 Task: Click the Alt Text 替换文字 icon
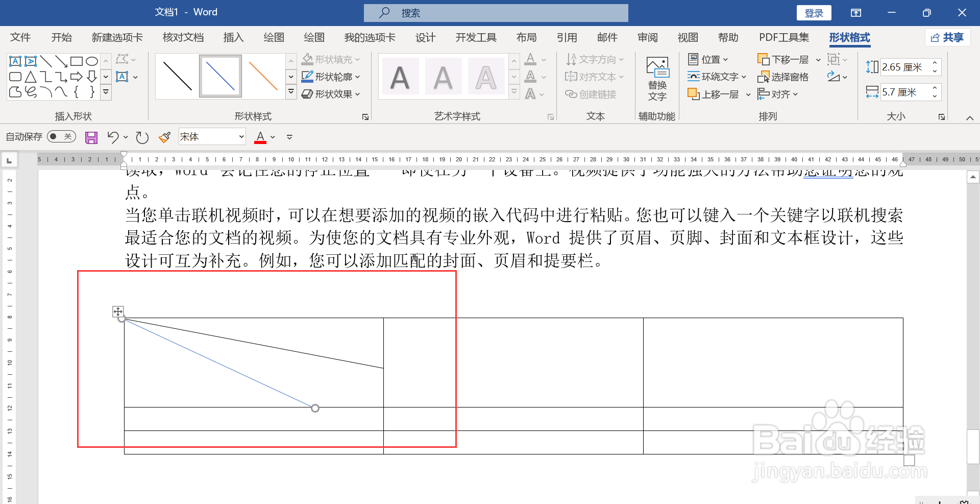click(x=657, y=79)
